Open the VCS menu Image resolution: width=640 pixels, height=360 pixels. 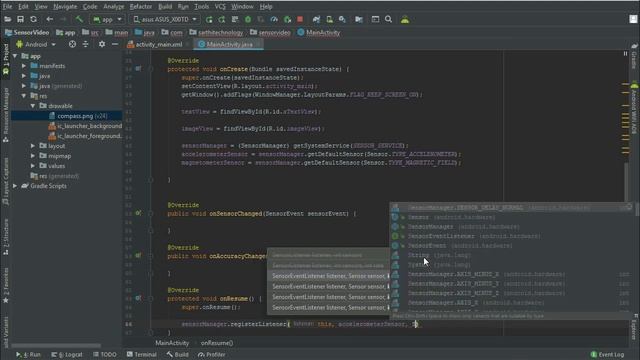point(220,7)
